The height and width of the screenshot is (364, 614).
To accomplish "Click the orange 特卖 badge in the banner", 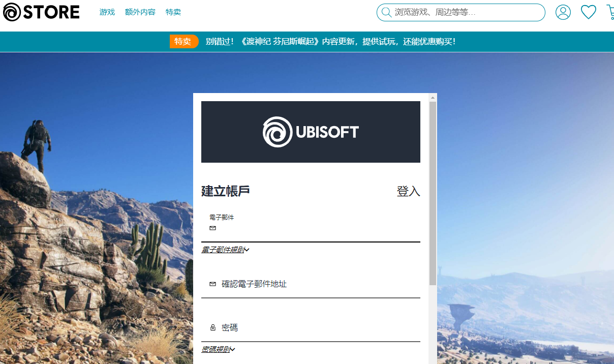I will (184, 42).
